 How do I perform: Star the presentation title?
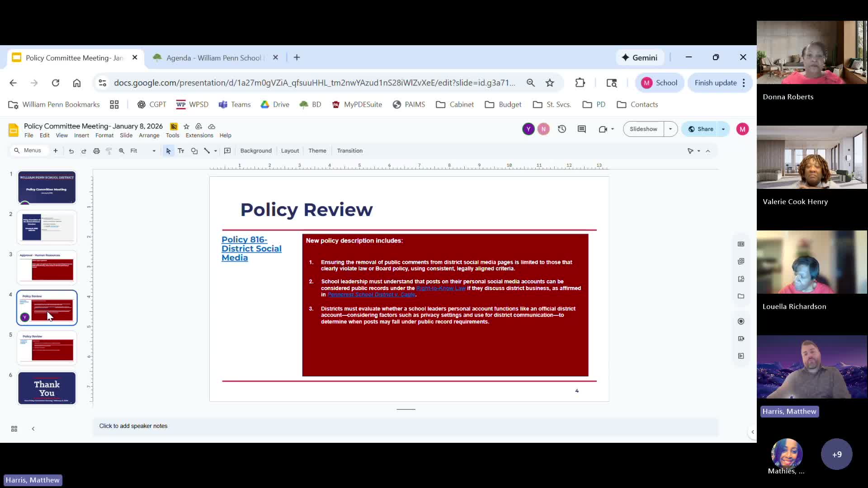[186, 127]
